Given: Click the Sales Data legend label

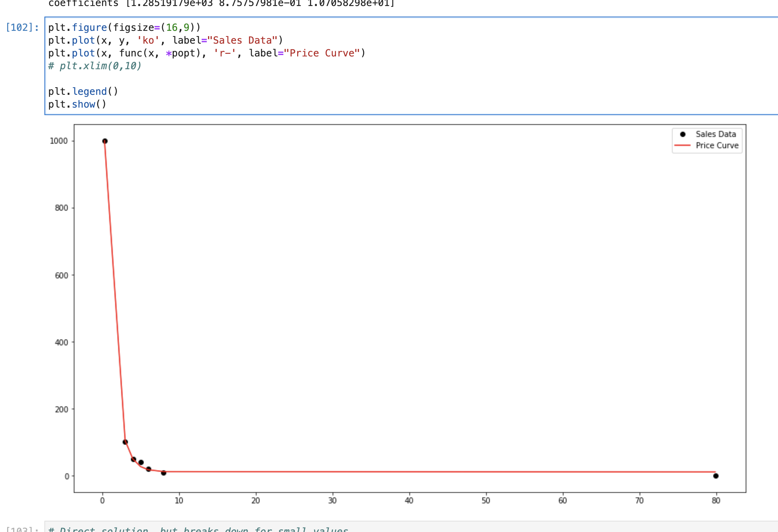Looking at the screenshot, I should point(716,134).
